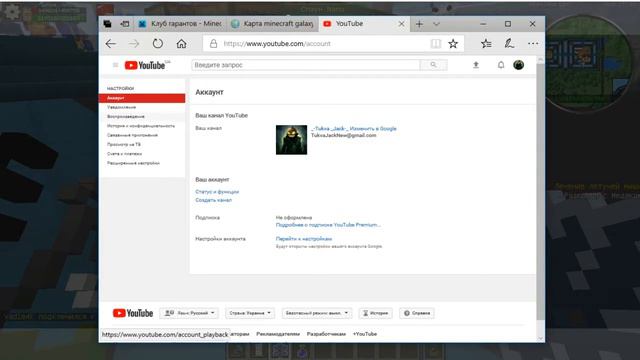This screenshot has width=640, height=360.
Task: Click the page vertical scrollbar
Action: tap(540, 192)
